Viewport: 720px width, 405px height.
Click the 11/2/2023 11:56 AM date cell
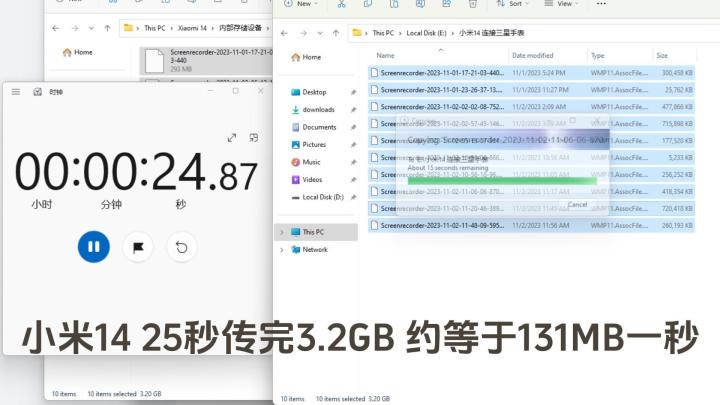540,225
